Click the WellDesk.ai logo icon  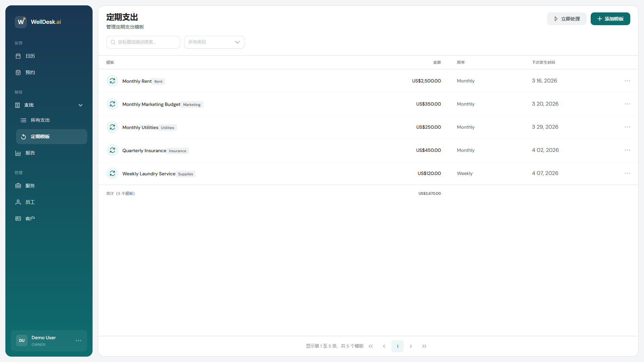tap(21, 22)
